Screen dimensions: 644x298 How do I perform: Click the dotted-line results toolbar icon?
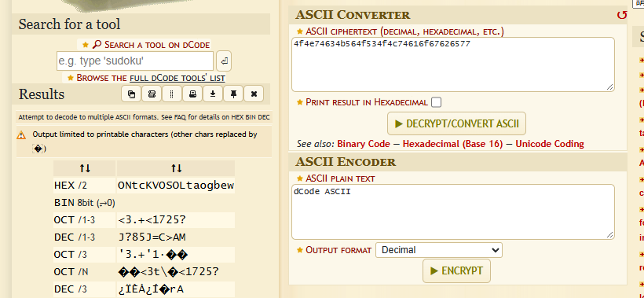[x=172, y=94]
